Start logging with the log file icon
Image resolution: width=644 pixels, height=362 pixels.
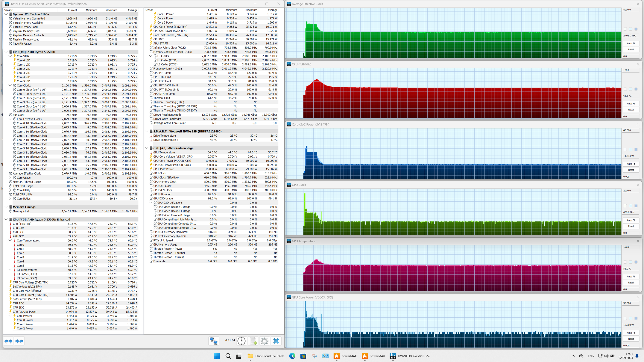point(253,341)
